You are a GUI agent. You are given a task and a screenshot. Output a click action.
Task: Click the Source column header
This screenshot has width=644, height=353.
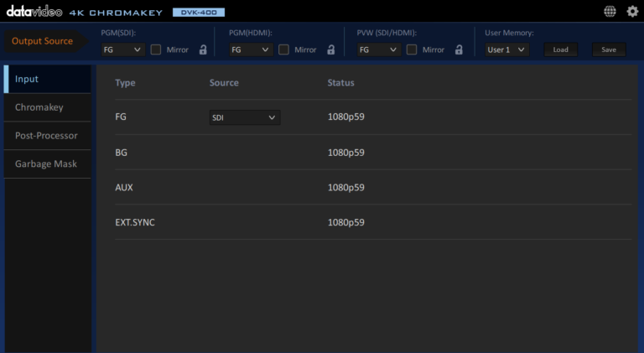224,82
